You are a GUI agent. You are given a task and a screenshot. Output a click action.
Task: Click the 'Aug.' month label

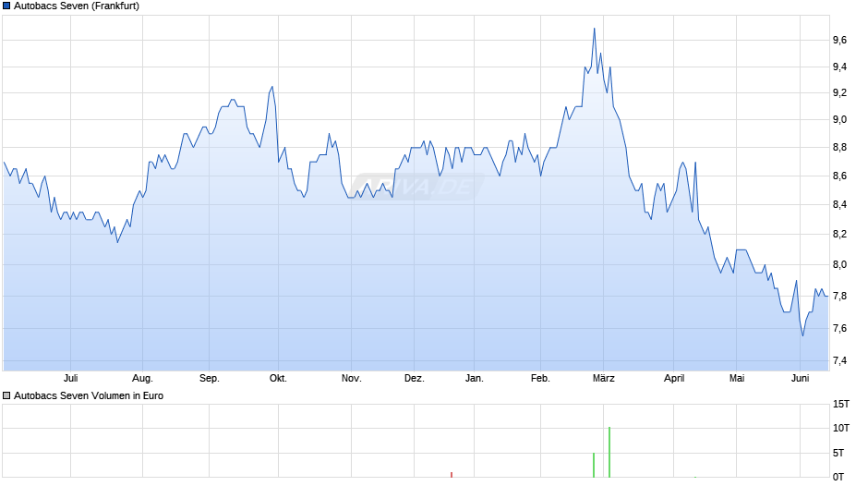coord(142,379)
